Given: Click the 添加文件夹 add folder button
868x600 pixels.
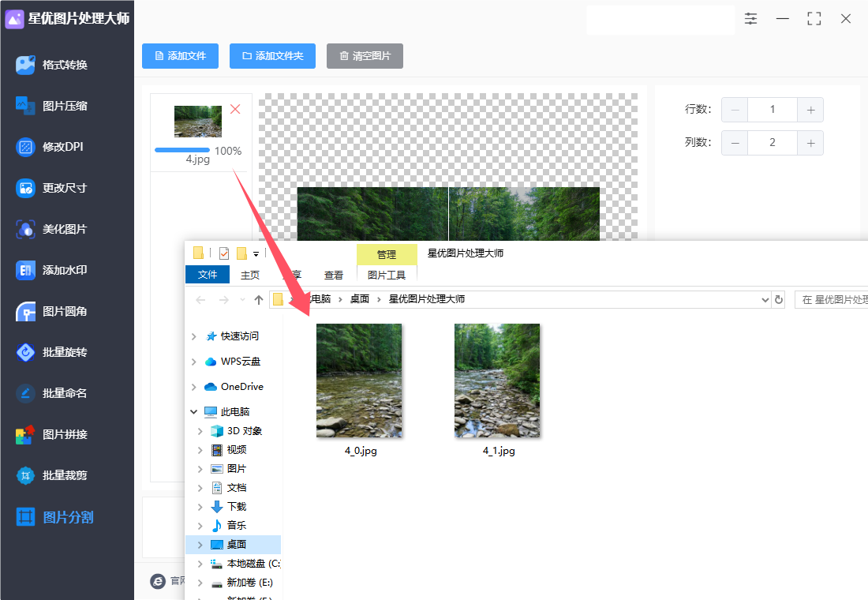Looking at the screenshot, I should tap(272, 56).
